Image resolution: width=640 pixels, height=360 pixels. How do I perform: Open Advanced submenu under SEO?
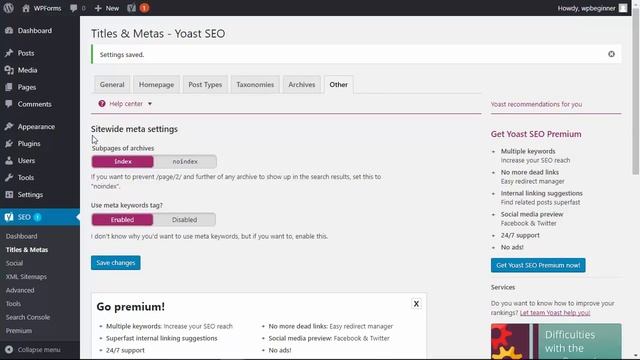[20, 290]
